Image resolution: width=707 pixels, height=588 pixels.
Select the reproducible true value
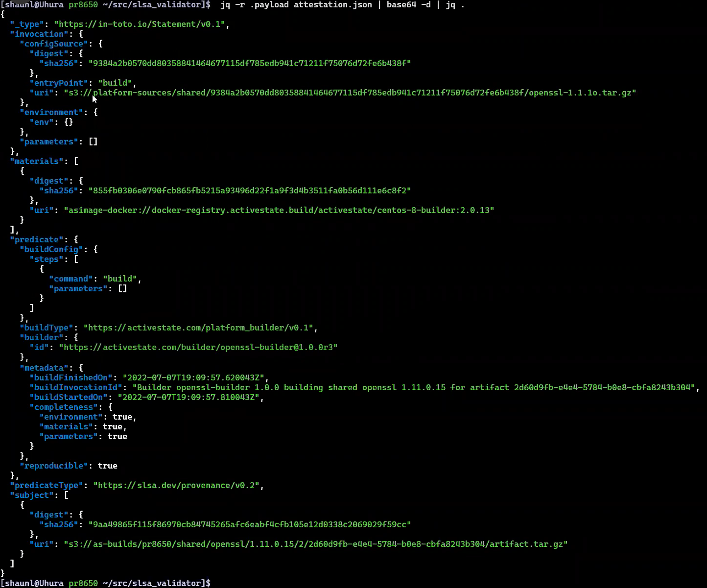(x=107, y=465)
